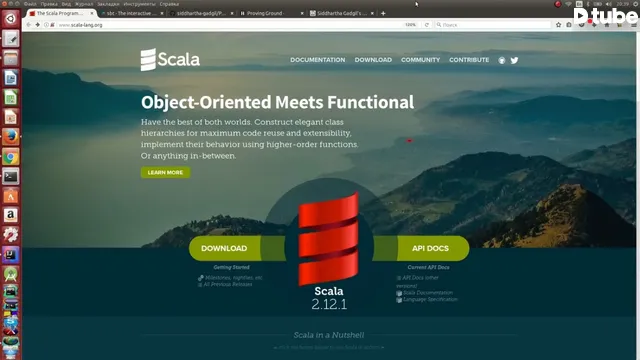Click the browser back button

(x=29, y=25)
